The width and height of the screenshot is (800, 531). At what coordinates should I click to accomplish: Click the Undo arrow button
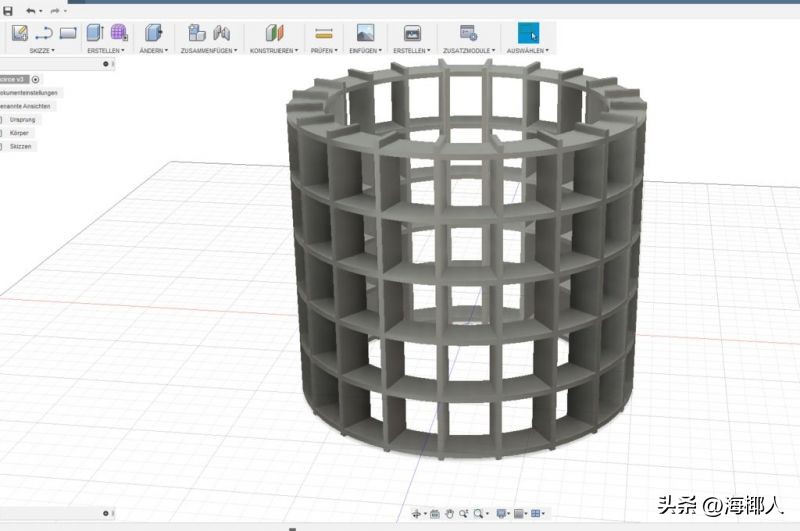click(31, 10)
